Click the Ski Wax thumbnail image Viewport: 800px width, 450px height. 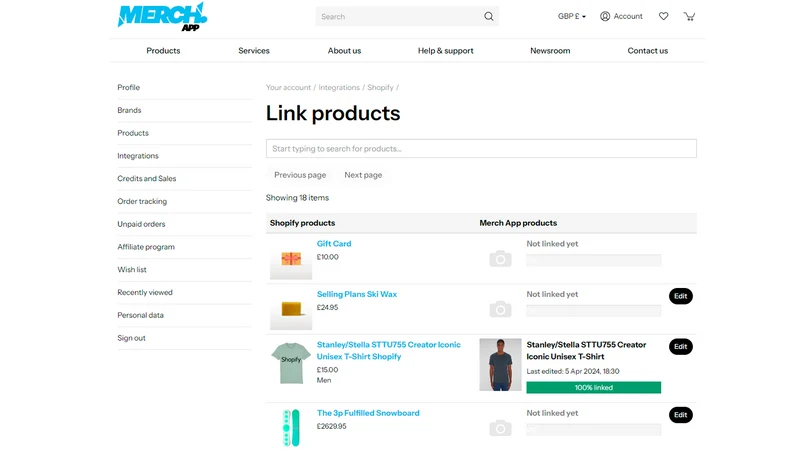point(291,309)
